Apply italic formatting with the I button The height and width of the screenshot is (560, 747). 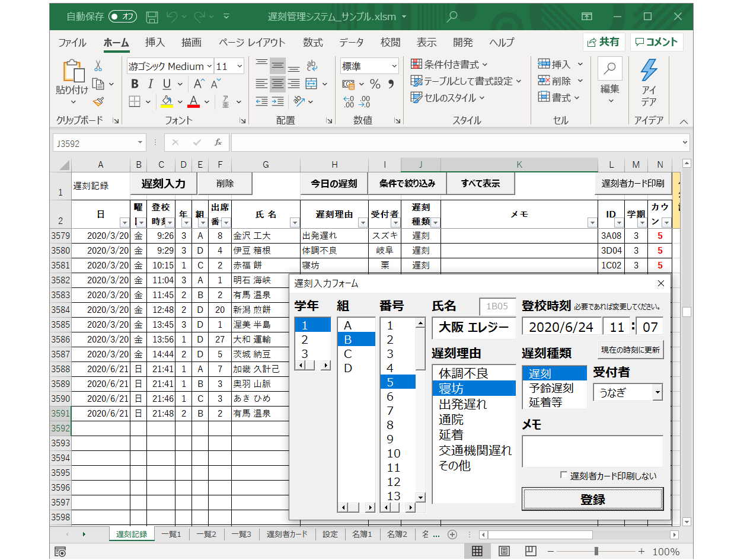151,84
